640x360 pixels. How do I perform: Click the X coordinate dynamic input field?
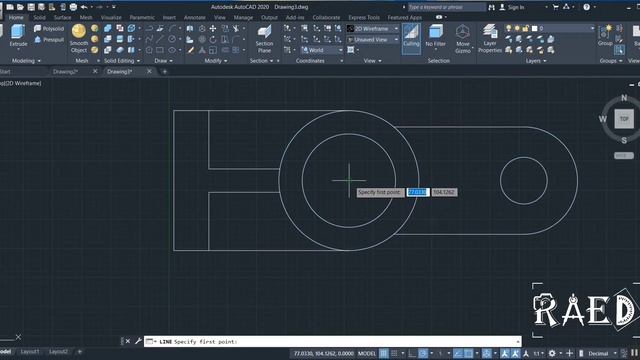point(418,192)
